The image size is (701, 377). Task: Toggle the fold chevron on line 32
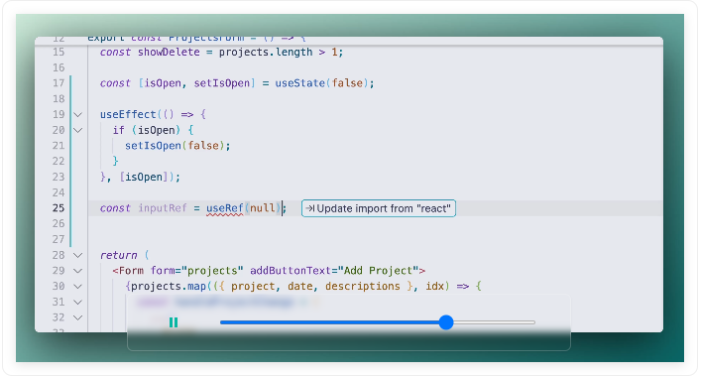(78, 318)
